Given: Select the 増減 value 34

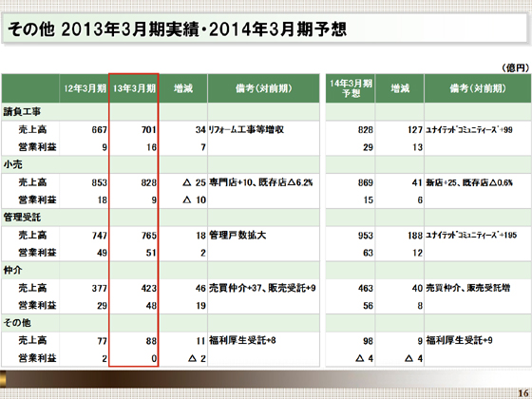Looking at the screenshot, I should click(200, 130).
